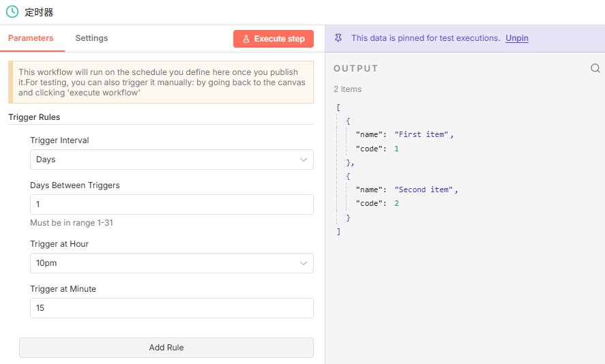The width and height of the screenshot is (605, 364).
Task: Click the chevron arrow in Trigger at Hour
Action: pos(304,263)
